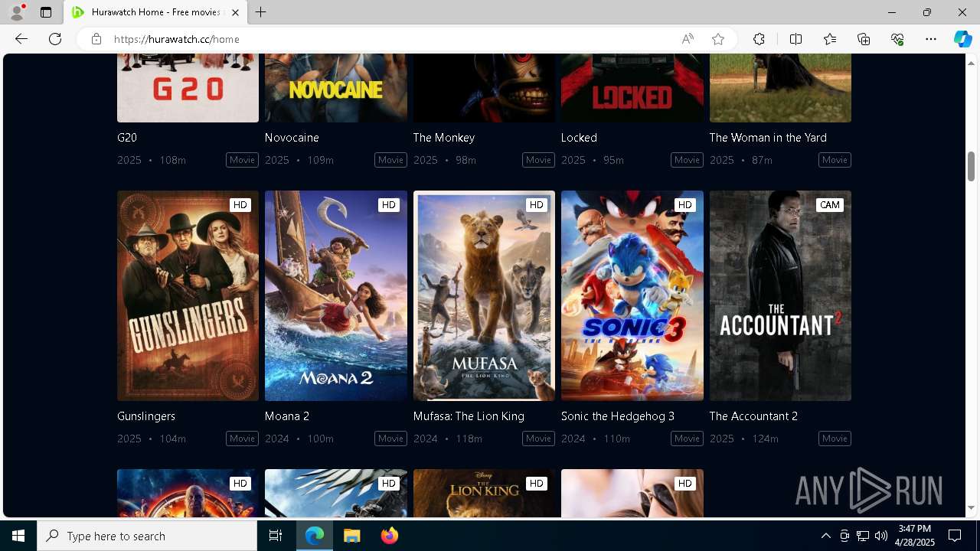
Task: Open Read aloud in address bar
Action: [x=688, y=39]
